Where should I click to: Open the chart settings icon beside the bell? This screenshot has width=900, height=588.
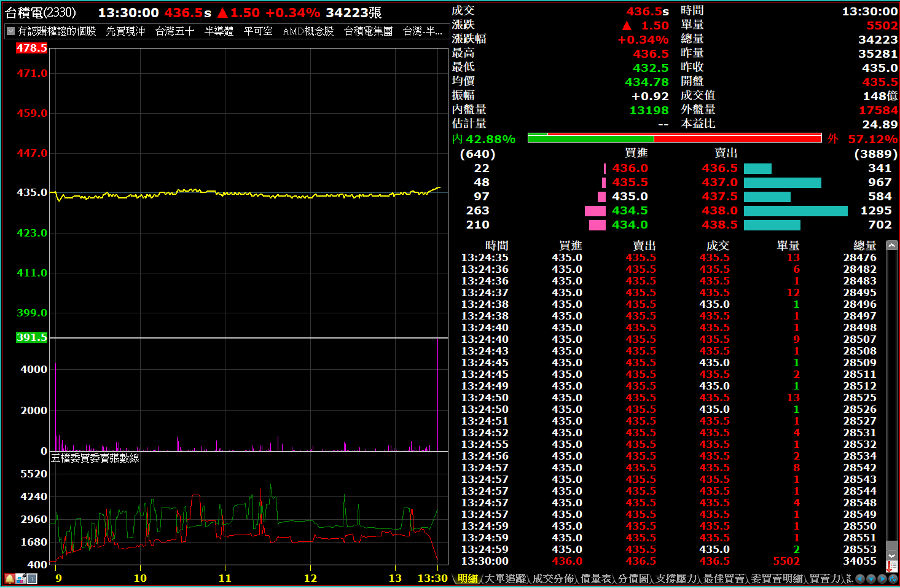click(21, 578)
